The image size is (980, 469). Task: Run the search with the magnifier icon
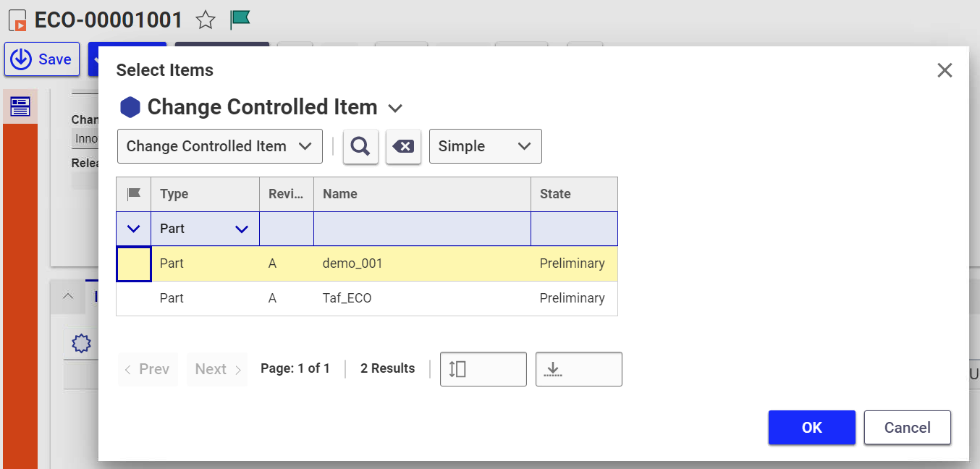[x=360, y=146]
